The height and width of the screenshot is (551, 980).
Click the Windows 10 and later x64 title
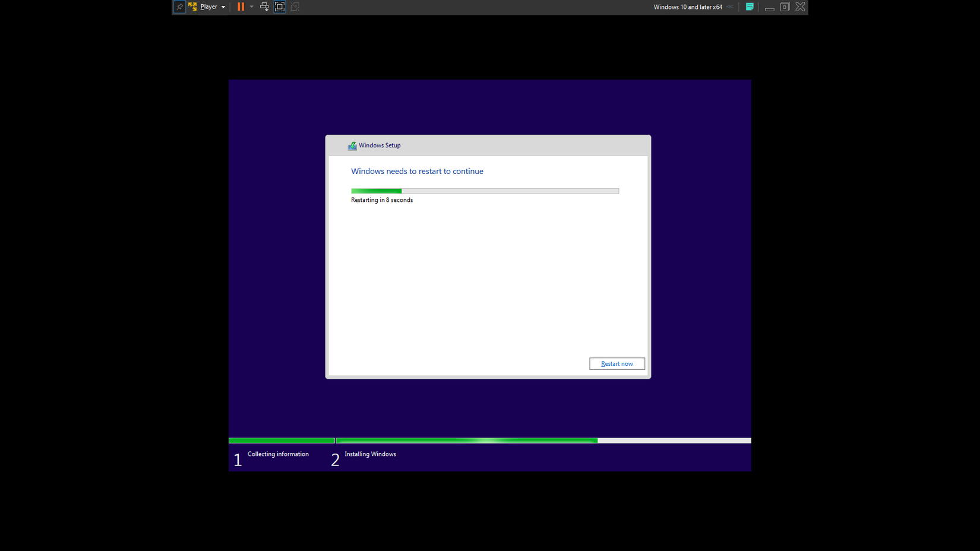688,7
